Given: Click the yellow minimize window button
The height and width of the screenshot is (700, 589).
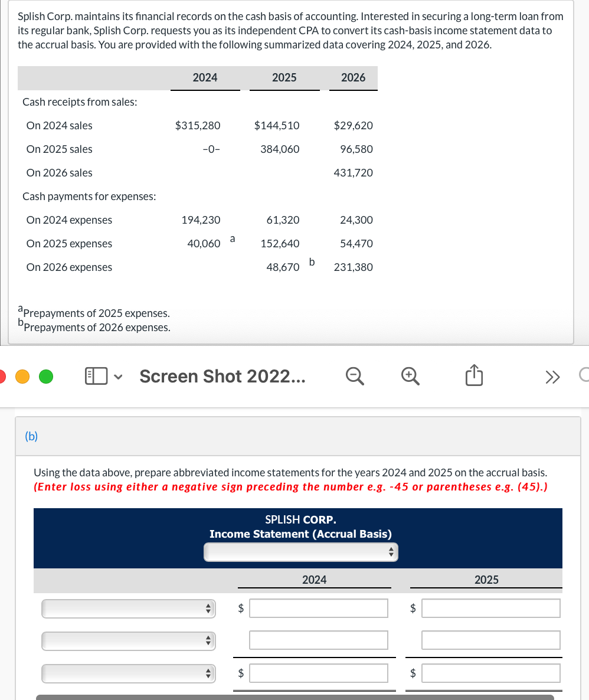Looking at the screenshot, I should click(x=22, y=377).
